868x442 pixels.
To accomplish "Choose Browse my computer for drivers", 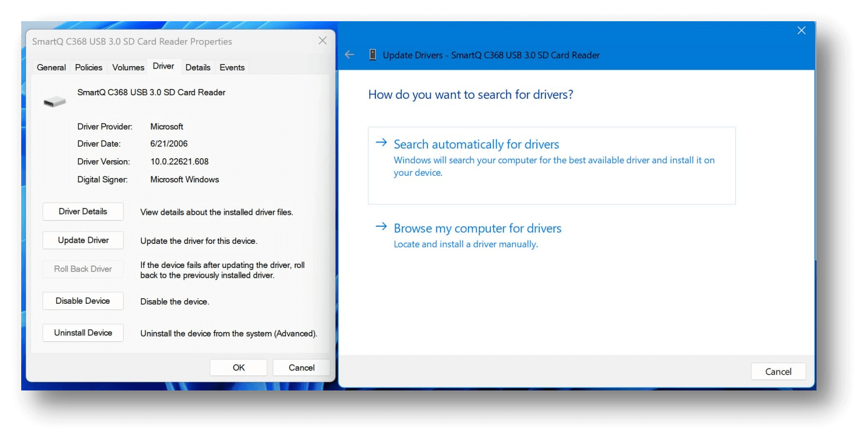I will (478, 229).
